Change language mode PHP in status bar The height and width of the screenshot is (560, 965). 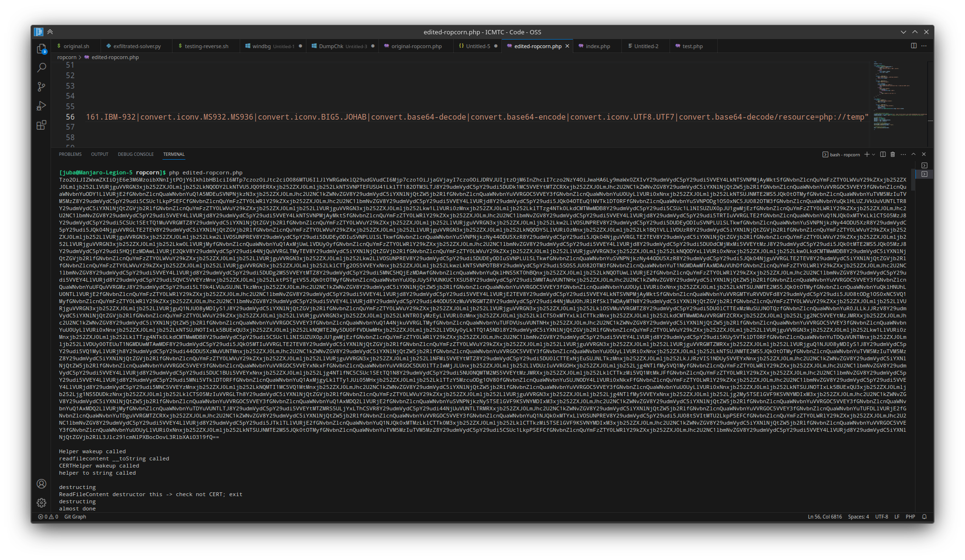[x=910, y=517]
